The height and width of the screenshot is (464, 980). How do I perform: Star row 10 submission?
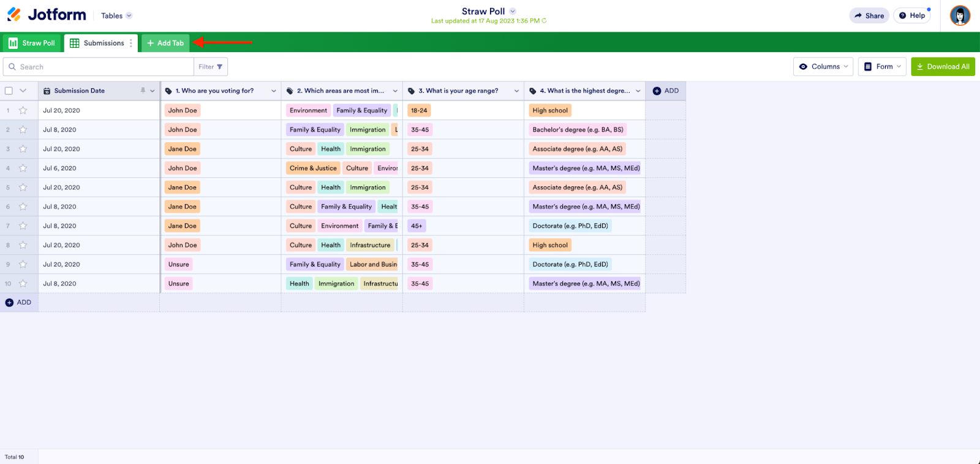[x=23, y=284]
